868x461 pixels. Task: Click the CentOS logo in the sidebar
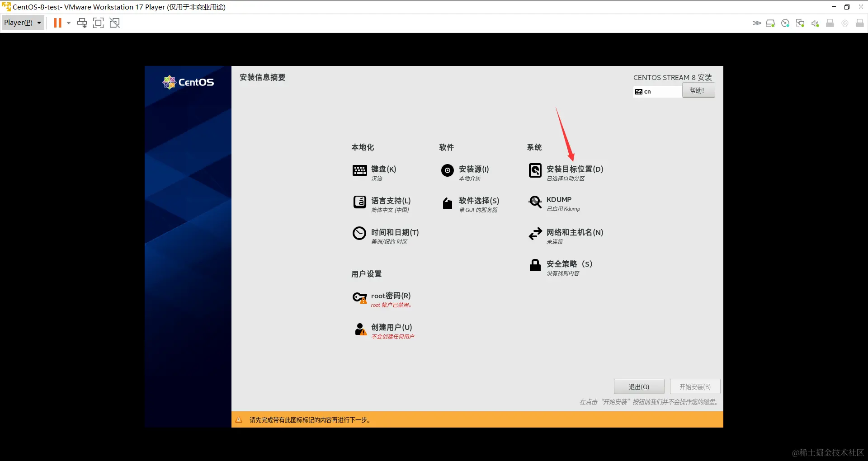pyautogui.click(x=188, y=82)
